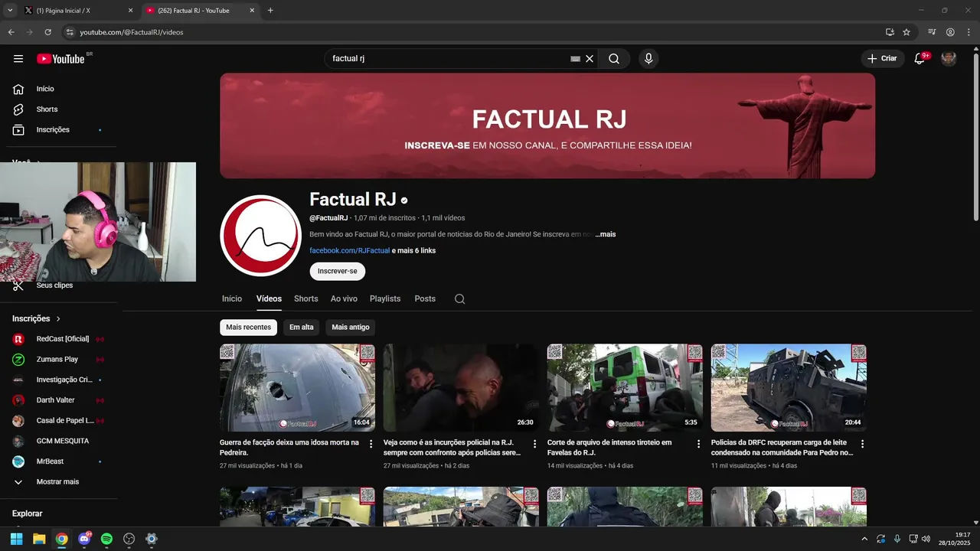Open the on-screen keyboard icon in search
The height and width of the screenshot is (551, 980).
(575, 59)
